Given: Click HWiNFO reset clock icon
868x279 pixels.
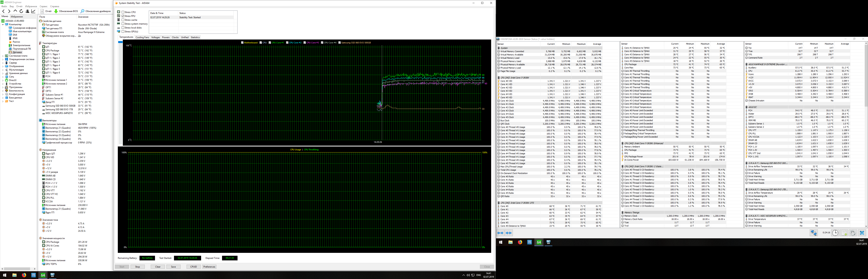Looking at the screenshot, I should (x=835, y=233).
